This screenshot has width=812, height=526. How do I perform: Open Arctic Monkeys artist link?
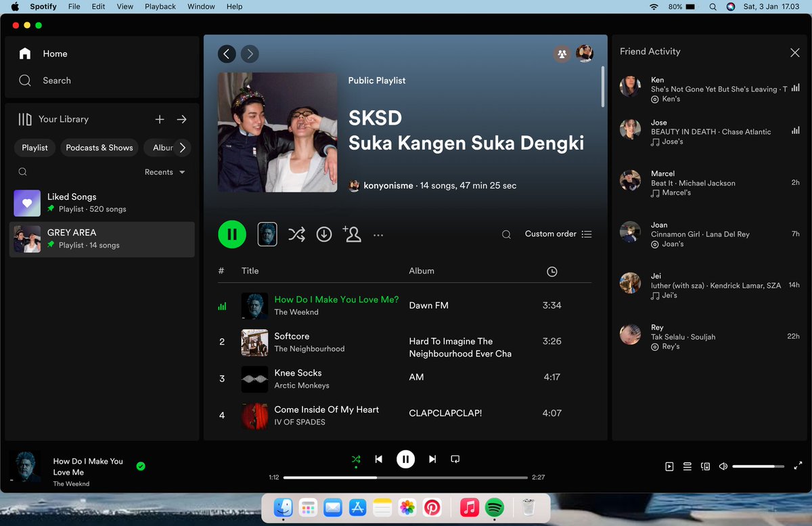(302, 385)
